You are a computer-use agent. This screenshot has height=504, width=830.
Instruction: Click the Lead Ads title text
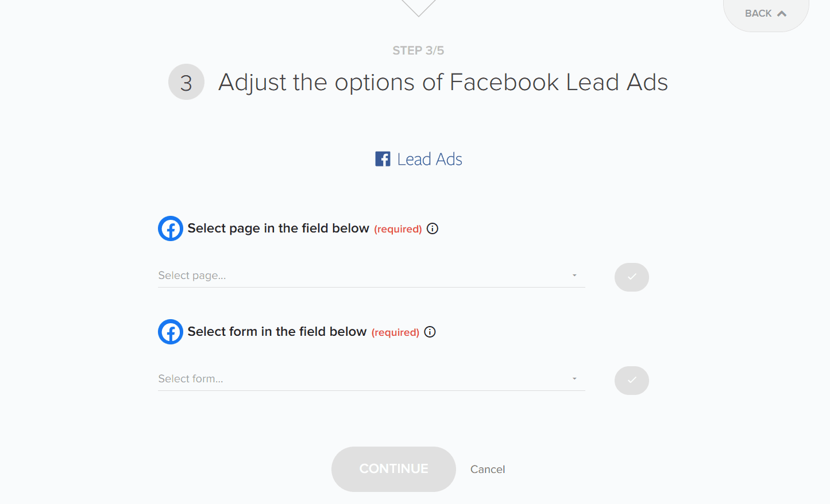click(x=430, y=159)
